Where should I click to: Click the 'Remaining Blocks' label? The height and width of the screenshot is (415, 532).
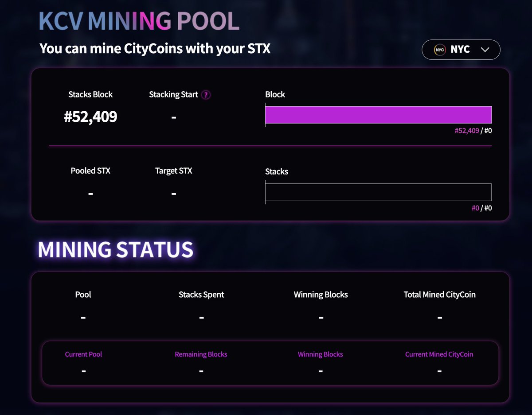(x=201, y=354)
